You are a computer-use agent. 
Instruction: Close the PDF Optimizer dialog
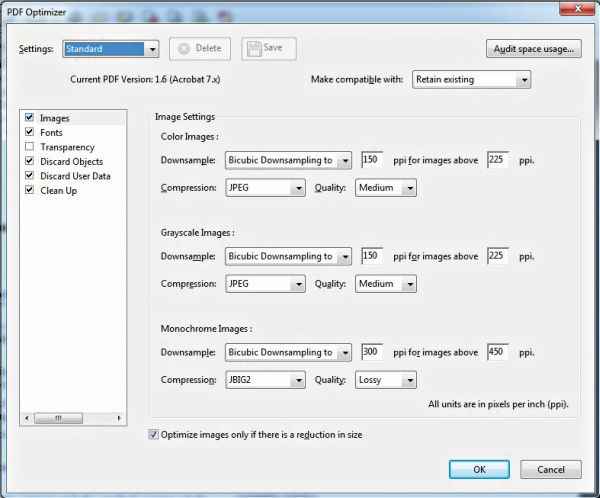pyautogui.click(x=579, y=8)
